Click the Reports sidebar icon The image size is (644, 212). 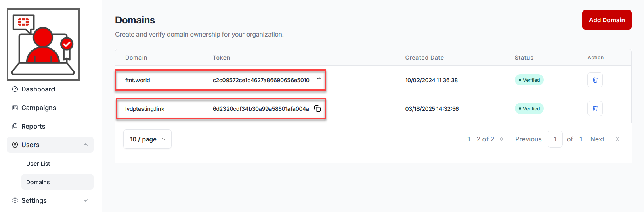[15, 126]
